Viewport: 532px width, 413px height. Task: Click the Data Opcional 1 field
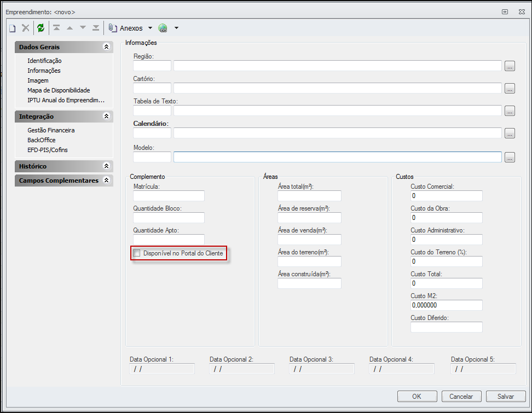[x=162, y=369]
